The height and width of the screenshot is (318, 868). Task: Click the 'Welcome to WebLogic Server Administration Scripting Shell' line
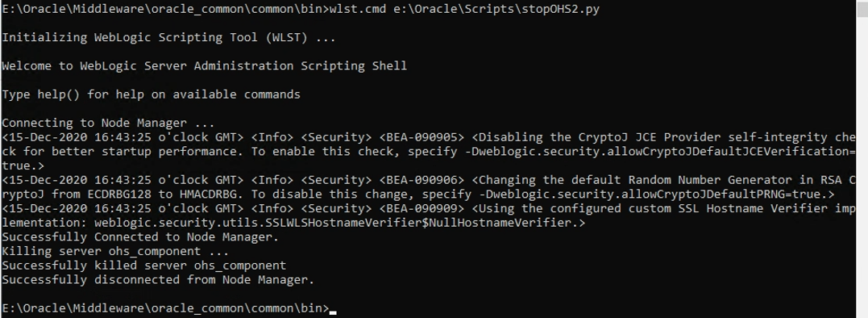(x=204, y=66)
